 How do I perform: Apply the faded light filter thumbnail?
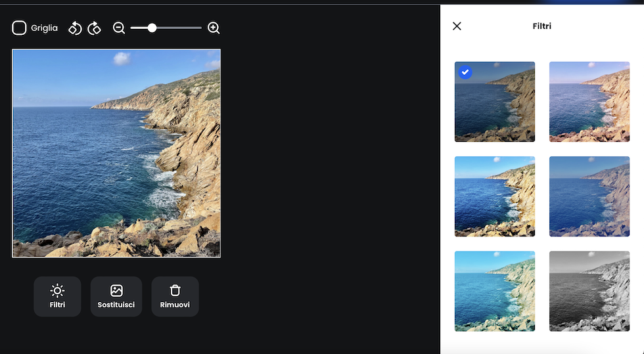(589, 102)
